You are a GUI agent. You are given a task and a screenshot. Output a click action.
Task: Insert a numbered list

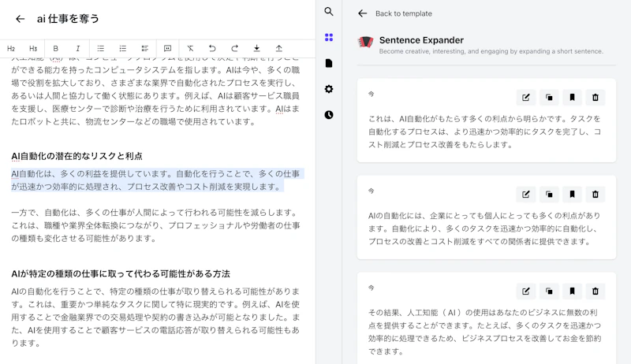(123, 49)
